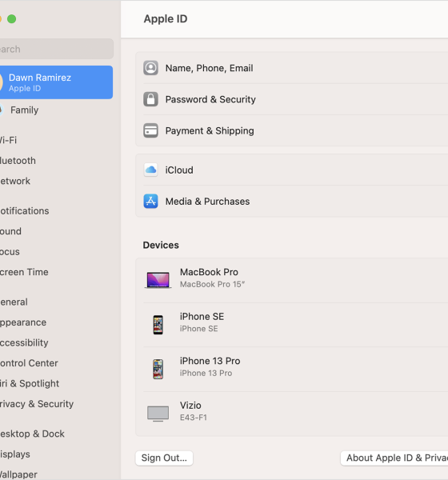The image size is (448, 480).
Task: Open the Password & Security row
Action: pos(292,99)
